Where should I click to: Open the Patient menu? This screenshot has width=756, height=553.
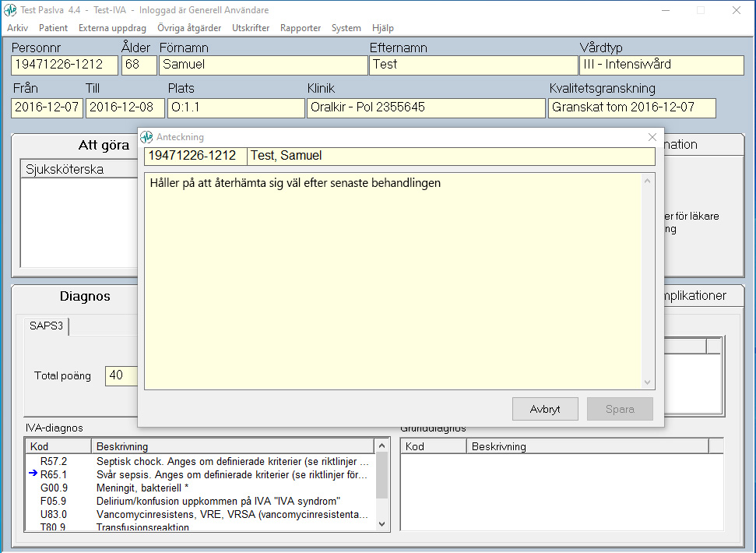53,28
